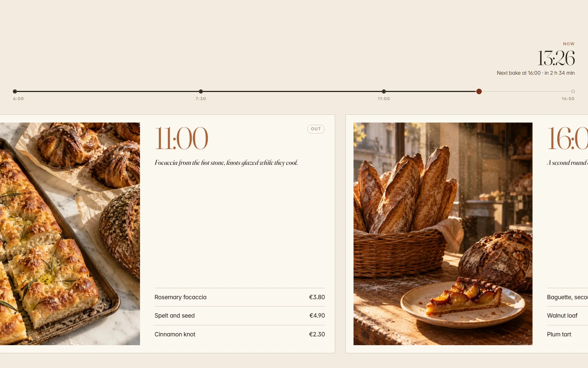Select the Spelt and seed row
This screenshot has height=368, width=588.
tap(240, 315)
